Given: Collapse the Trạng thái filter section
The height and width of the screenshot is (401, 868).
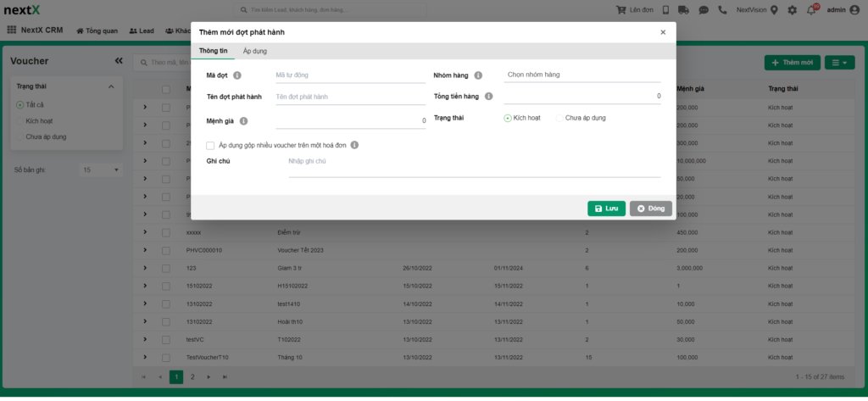Looking at the screenshot, I should tap(110, 86).
